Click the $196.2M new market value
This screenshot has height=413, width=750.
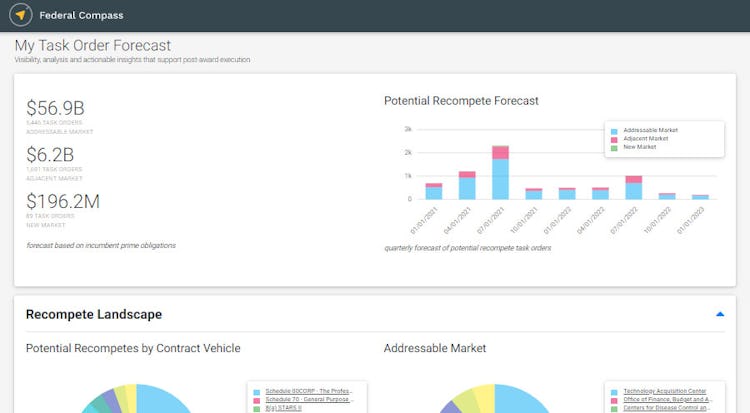click(x=63, y=201)
